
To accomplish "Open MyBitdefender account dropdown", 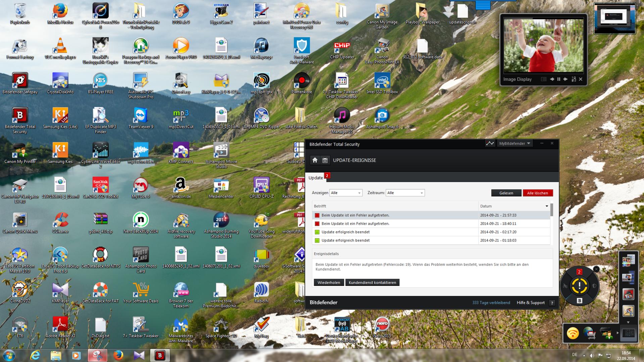I will coord(514,143).
